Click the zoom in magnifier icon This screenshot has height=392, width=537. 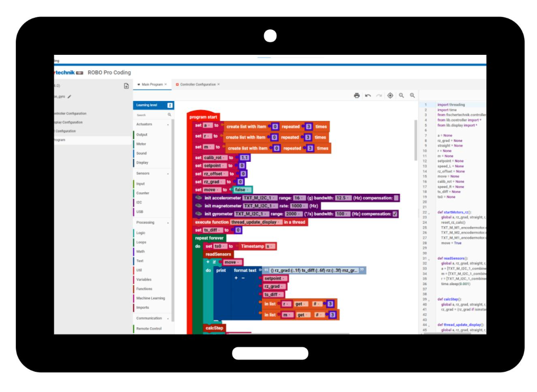pos(413,96)
